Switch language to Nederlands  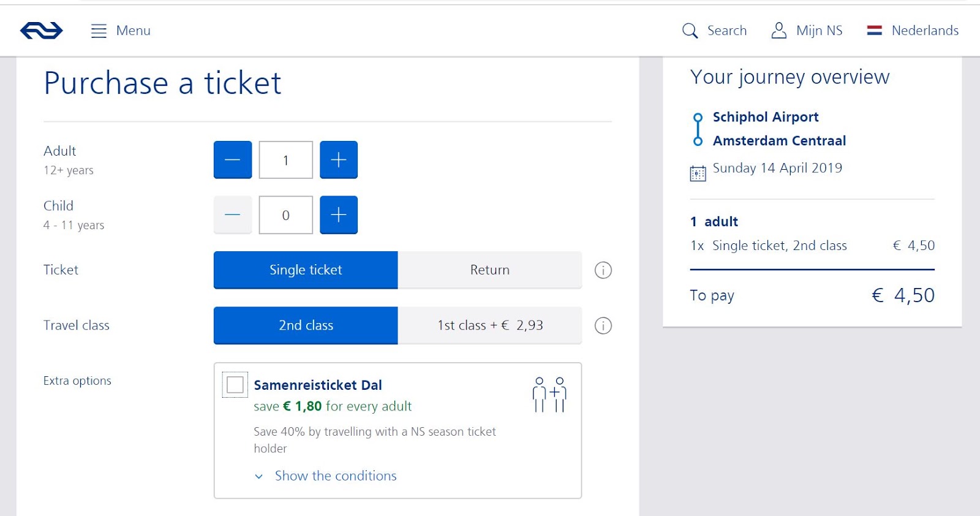pyautogui.click(x=913, y=31)
